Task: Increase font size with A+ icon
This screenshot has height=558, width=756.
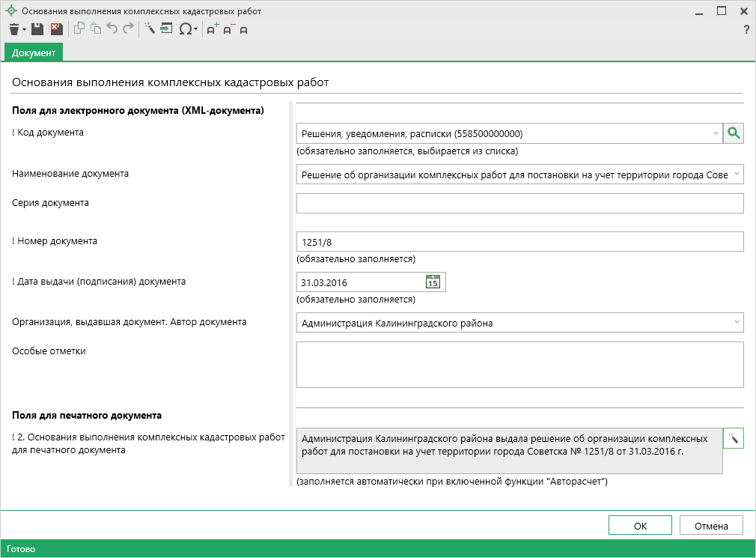Action: point(213,29)
